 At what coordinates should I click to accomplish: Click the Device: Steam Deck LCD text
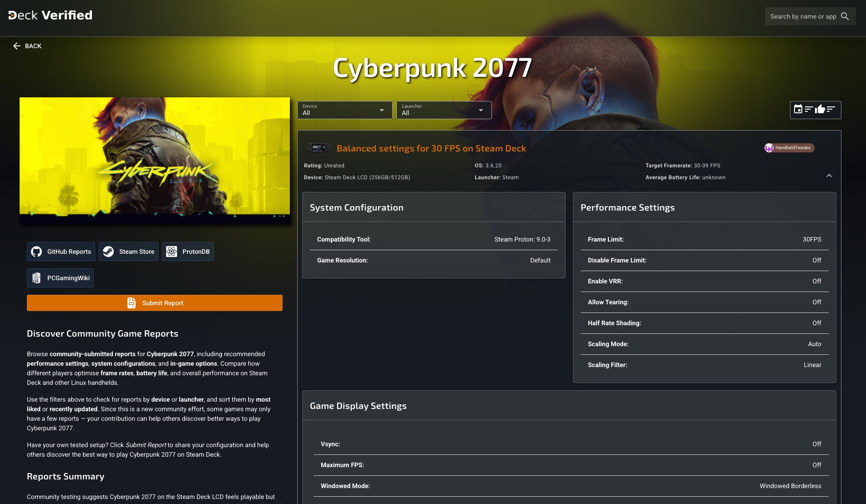[x=357, y=177]
